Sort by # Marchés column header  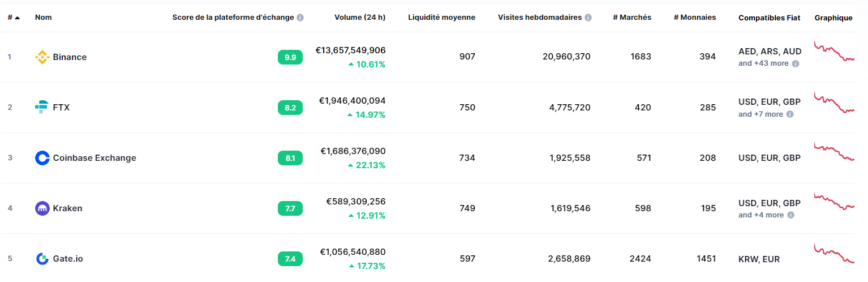click(632, 18)
